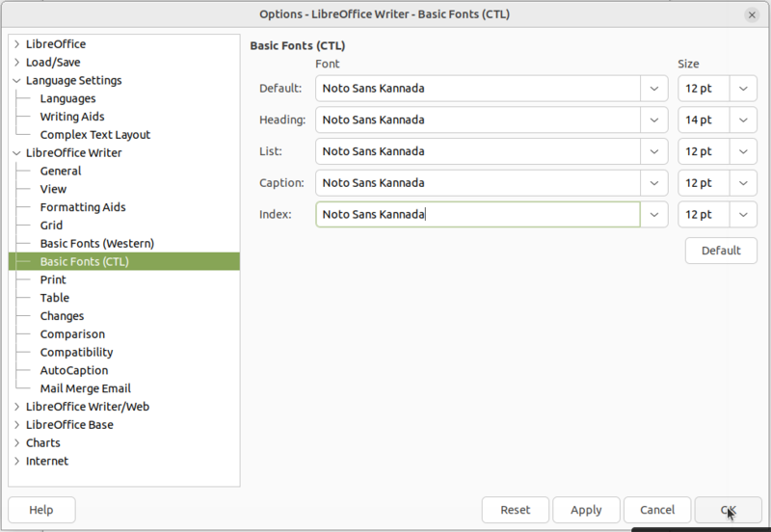Click the List font text field
This screenshot has width=771, height=532.
coord(478,151)
